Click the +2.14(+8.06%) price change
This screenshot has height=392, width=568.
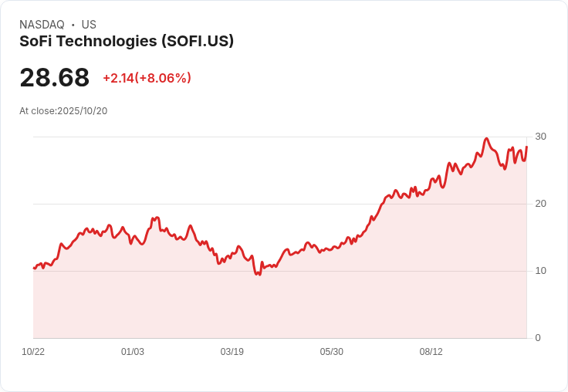(x=147, y=78)
